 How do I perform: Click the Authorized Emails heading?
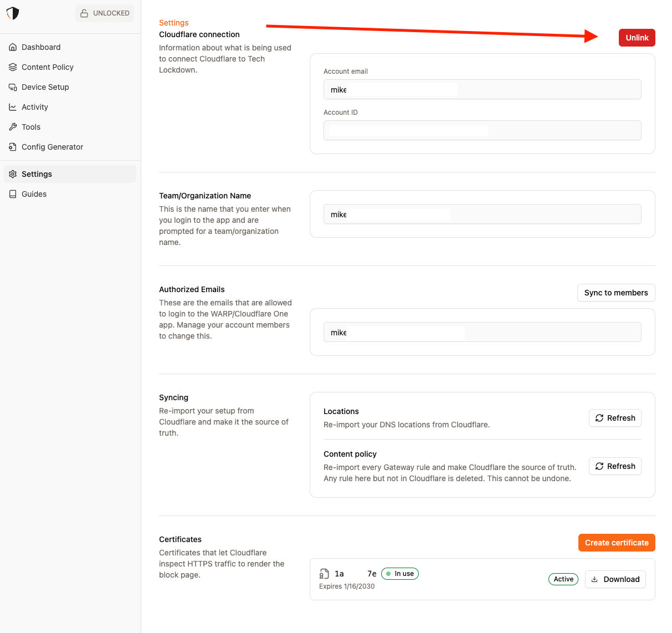(192, 289)
